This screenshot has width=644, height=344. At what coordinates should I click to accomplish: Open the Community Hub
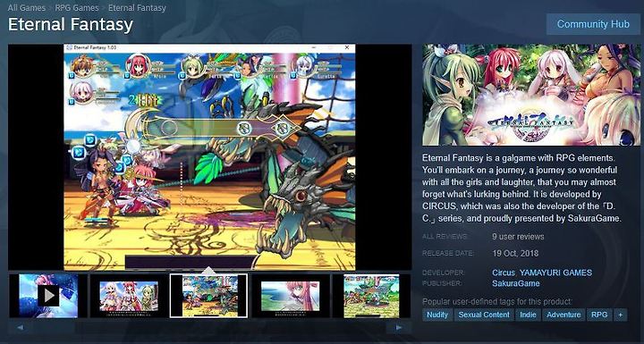coord(593,24)
